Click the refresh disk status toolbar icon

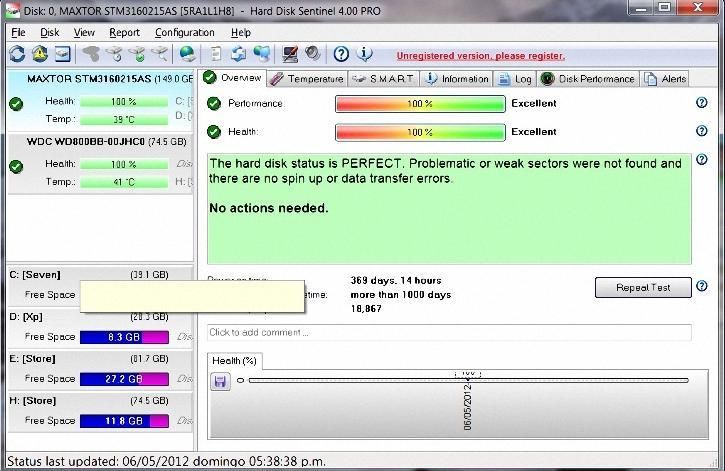[x=17, y=54]
